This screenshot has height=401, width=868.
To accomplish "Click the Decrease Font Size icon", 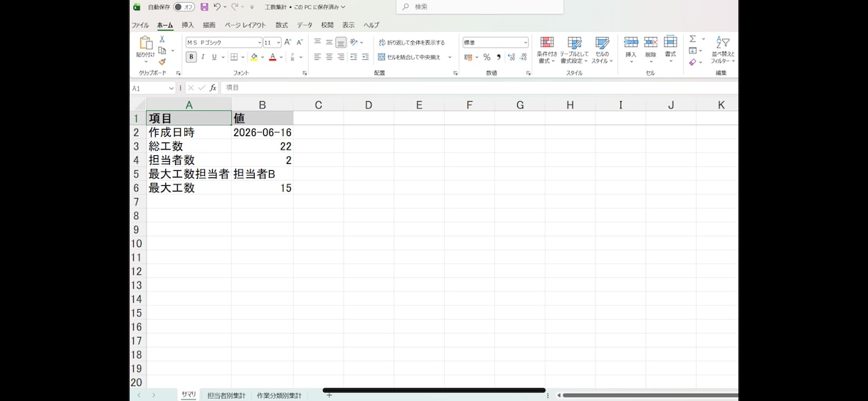I will point(299,43).
